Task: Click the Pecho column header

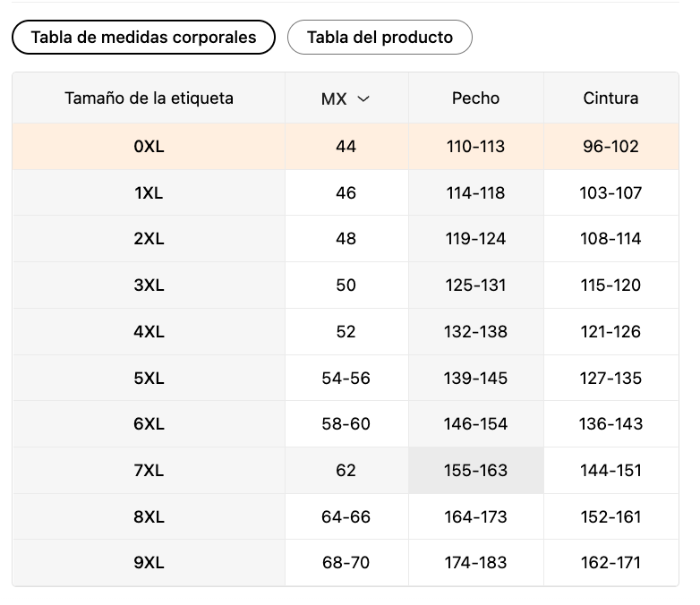Action: click(x=476, y=98)
